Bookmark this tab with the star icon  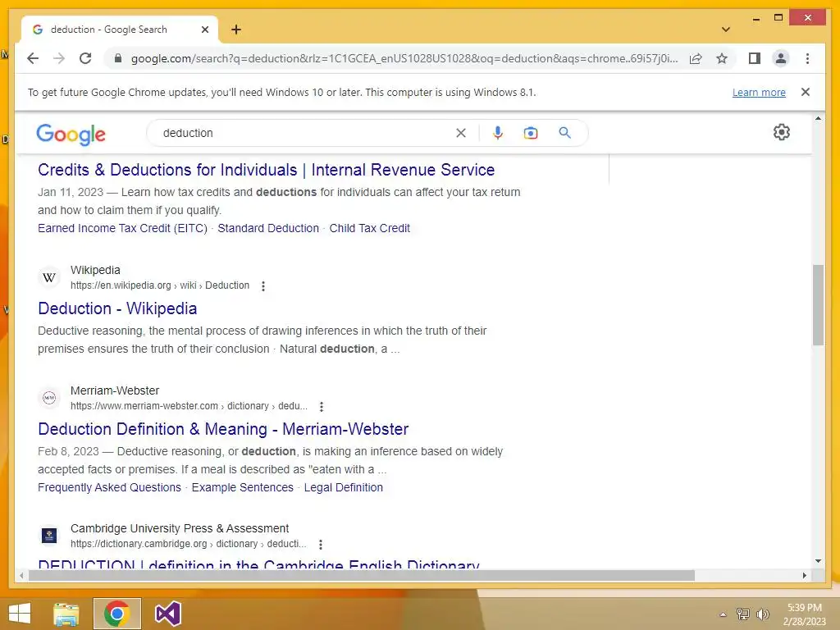coord(722,58)
